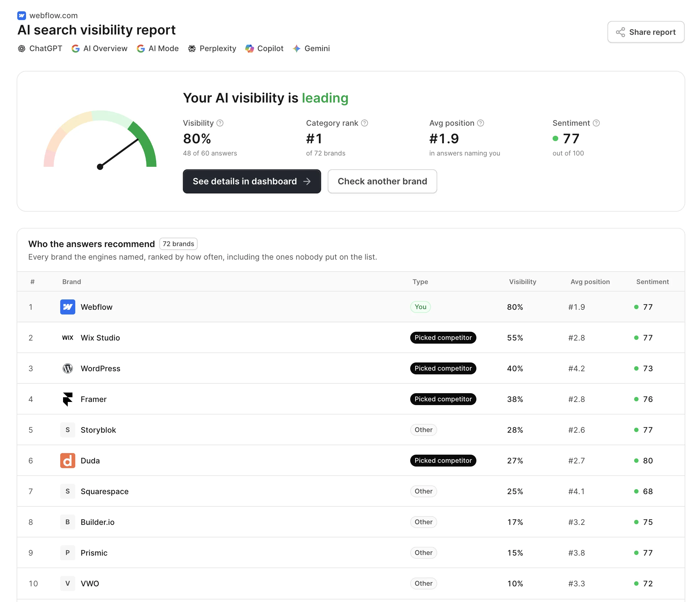Image resolution: width=700 pixels, height=602 pixels.
Task: Open See details in dashboard
Action: click(x=252, y=182)
